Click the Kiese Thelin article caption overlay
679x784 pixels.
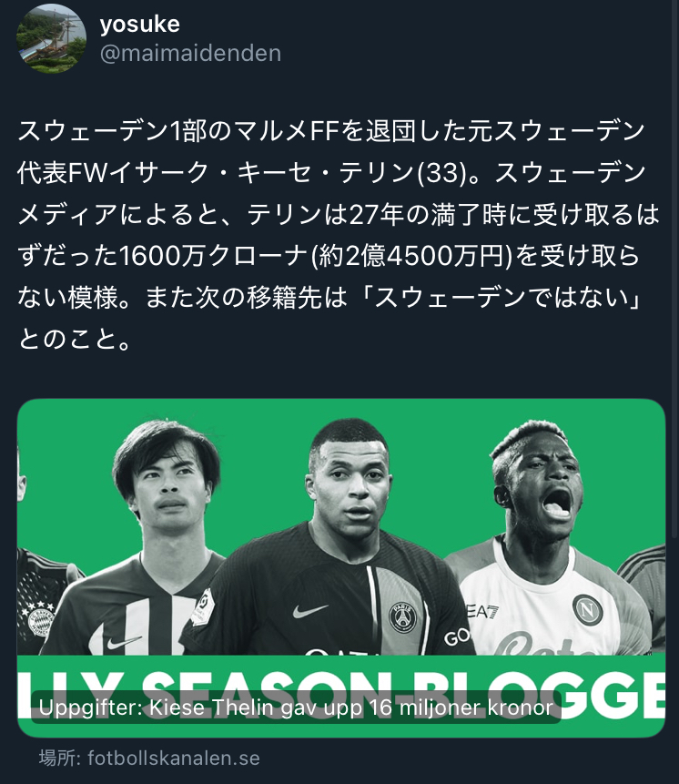coord(296,708)
